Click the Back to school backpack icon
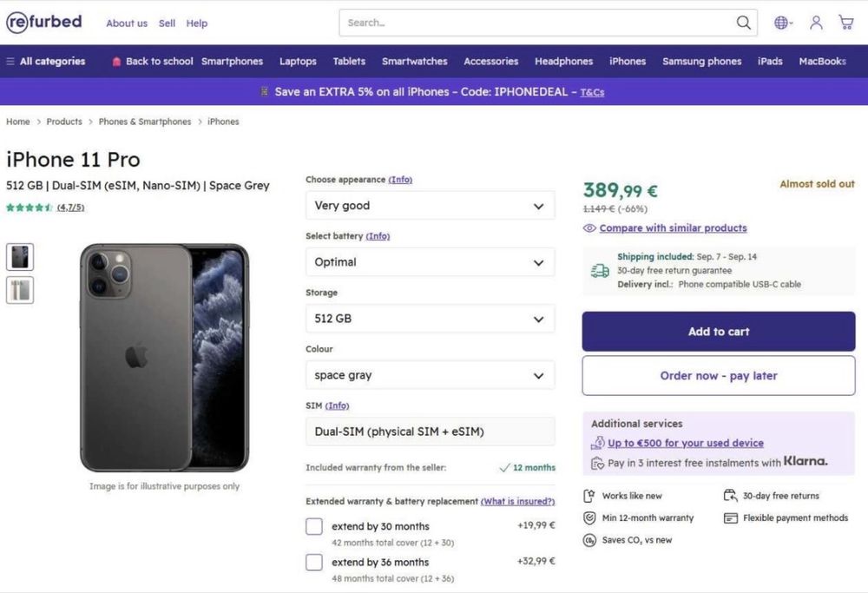The height and width of the screenshot is (593, 868). pyautogui.click(x=116, y=62)
